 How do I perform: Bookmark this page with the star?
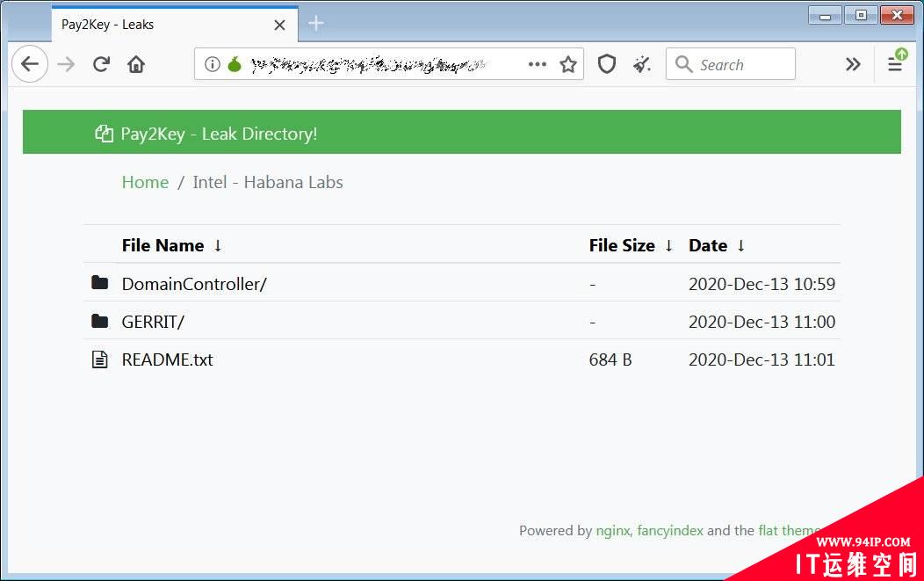(x=568, y=63)
